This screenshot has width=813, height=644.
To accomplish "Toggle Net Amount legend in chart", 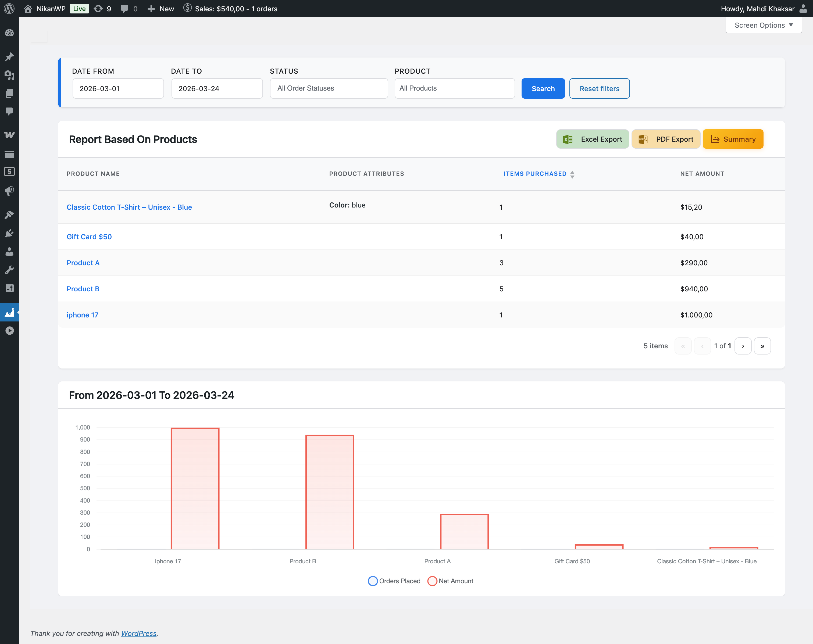I will [x=450, y=581].
